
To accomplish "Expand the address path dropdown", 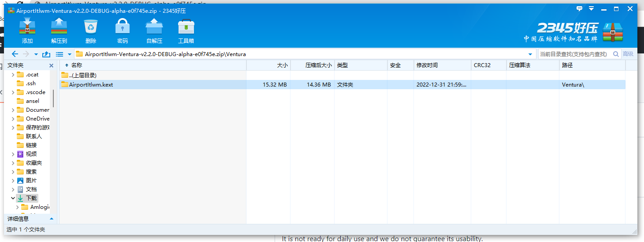I will pos(530,54).
